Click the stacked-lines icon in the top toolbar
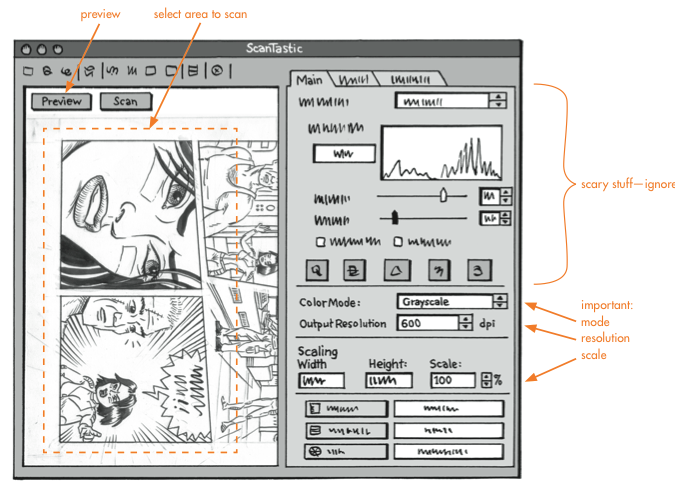Screen dimensions: 675x481 tap(193, 70)
